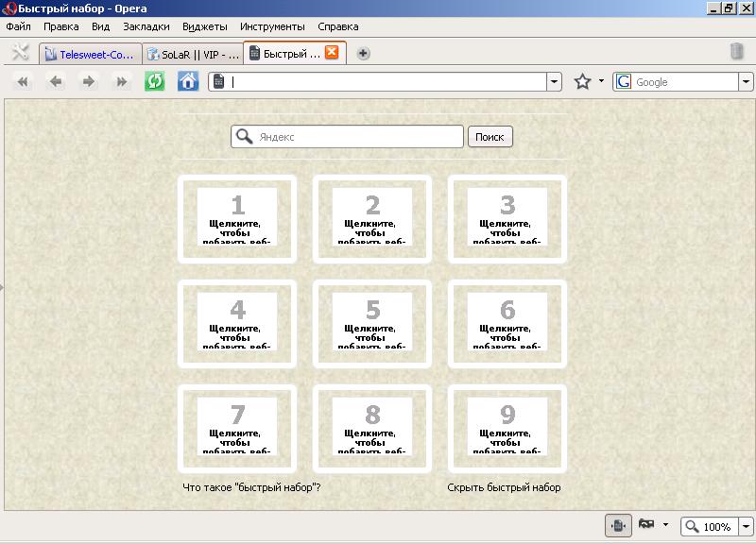
Task: Toggle the panels wrench icon
Action: point(20,53)
